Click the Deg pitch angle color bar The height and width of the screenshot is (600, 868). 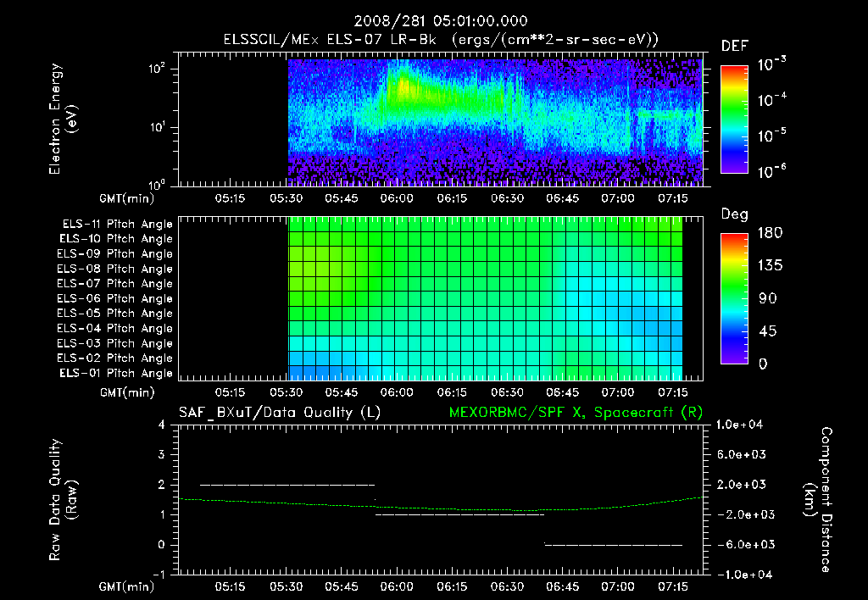pyautogui.click(x=734, y=298)
